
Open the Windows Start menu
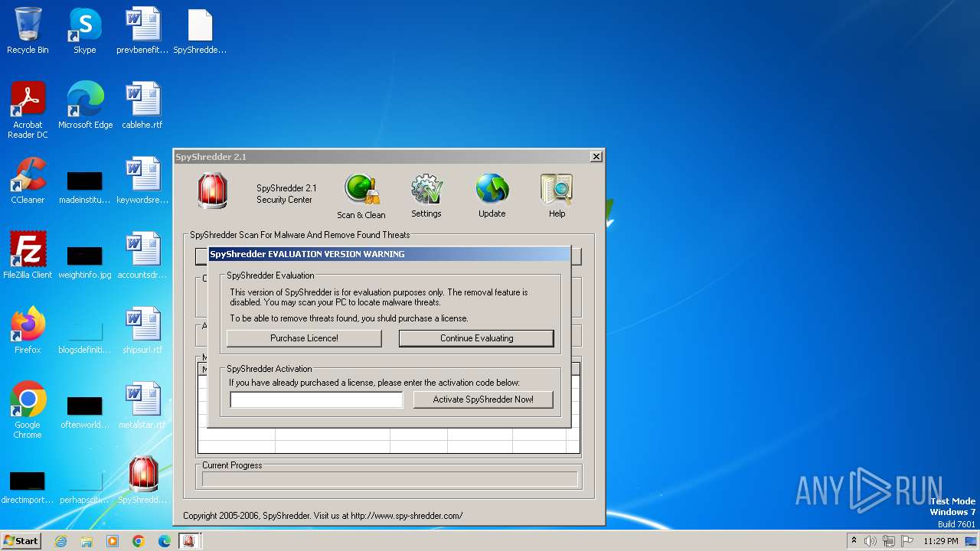pyautogui.click(x=21, y=540)
